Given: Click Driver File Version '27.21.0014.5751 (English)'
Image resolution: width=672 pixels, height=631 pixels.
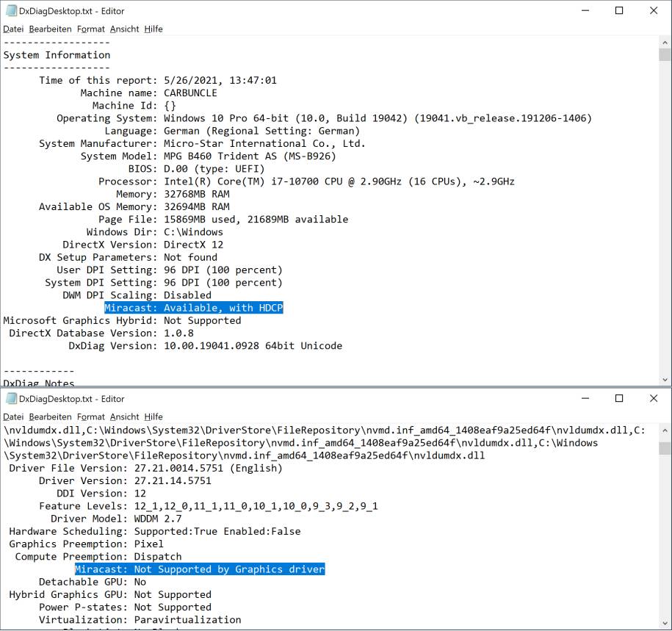Looking at the screenshot, I should [209, 468].
